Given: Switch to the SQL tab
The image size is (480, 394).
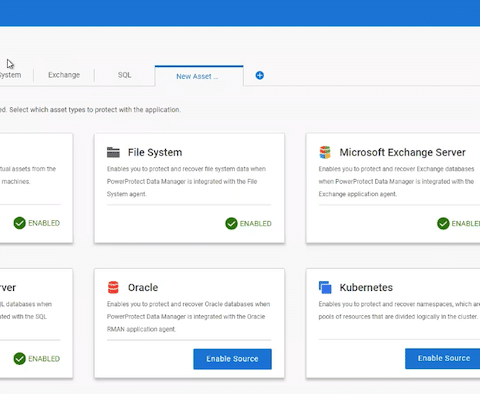Looking at the screenshot, I should point(124,75).
